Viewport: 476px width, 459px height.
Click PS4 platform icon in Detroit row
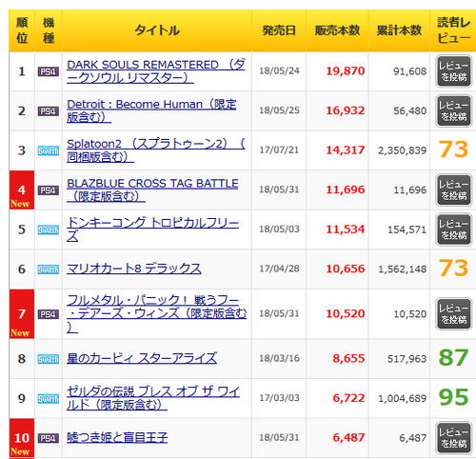[49, 111]
